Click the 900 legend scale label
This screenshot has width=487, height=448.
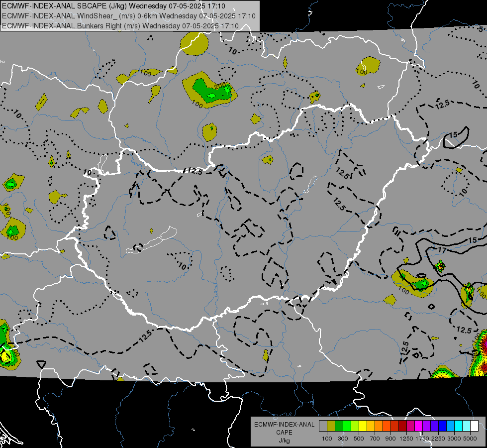coord(390,439)
